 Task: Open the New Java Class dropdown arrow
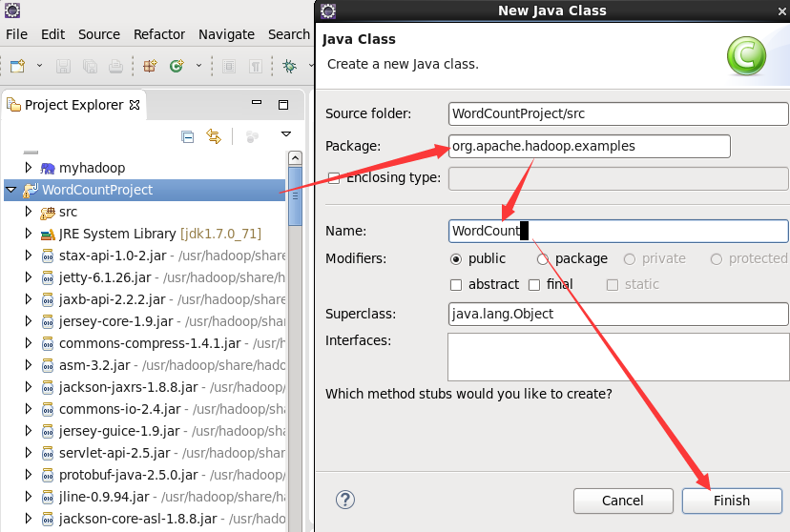tap(198, 66)
